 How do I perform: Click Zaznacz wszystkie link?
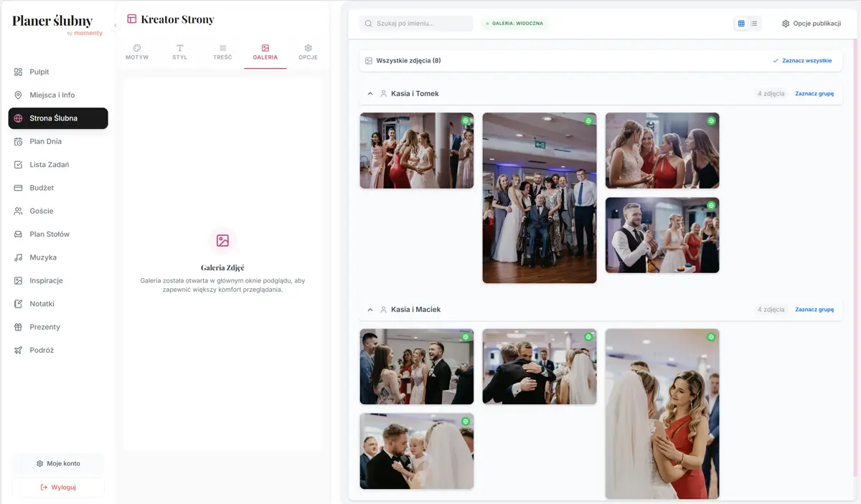point(802,61)
